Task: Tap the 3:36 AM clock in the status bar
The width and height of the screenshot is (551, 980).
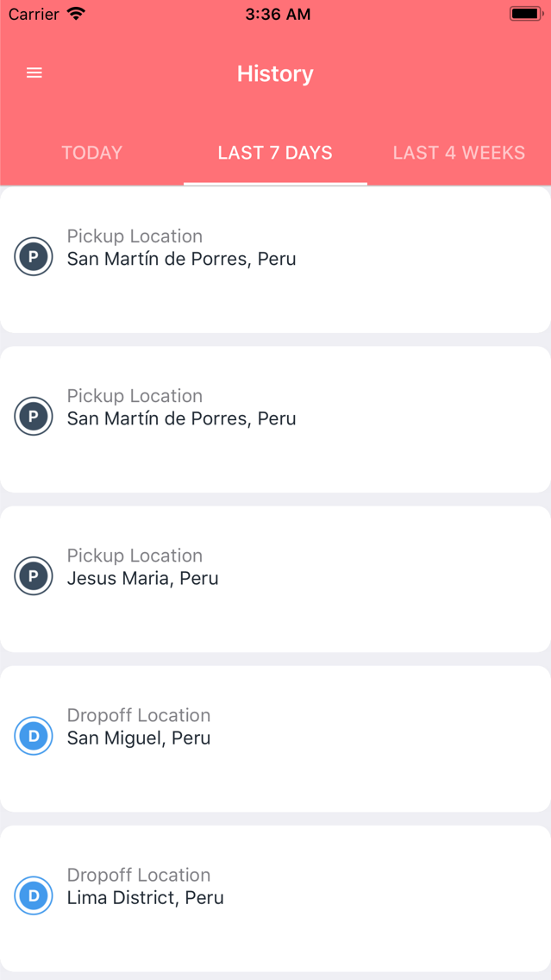Action: click(x=278, y=14)
